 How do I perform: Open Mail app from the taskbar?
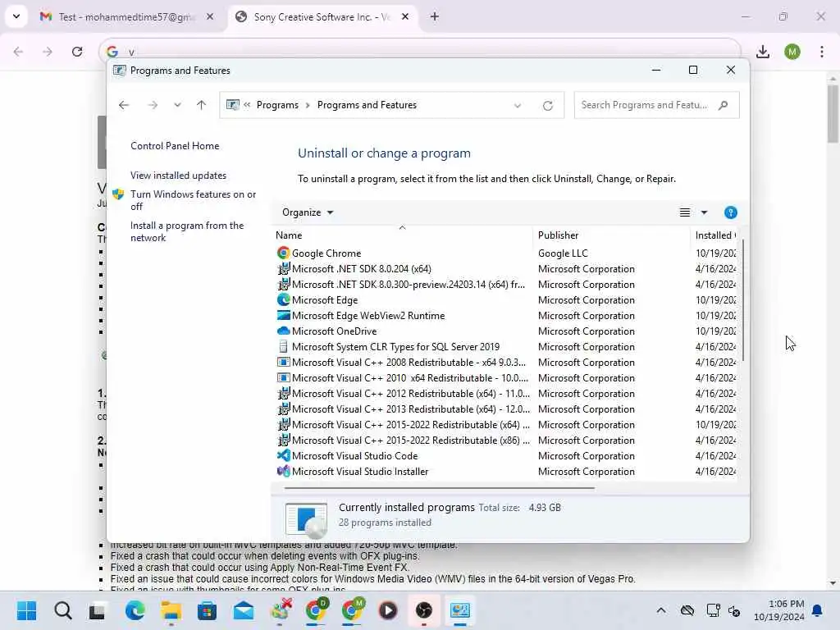(243, 610)
